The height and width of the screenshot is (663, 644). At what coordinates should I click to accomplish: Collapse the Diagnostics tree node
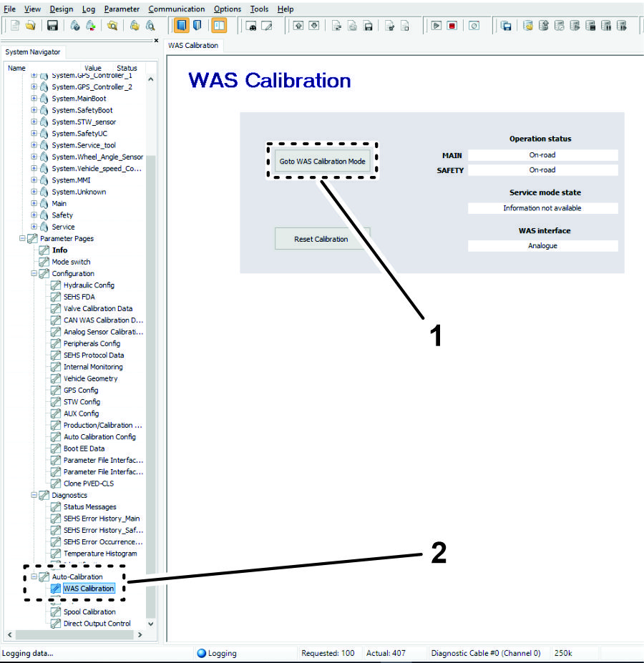(x=34, y=495)
